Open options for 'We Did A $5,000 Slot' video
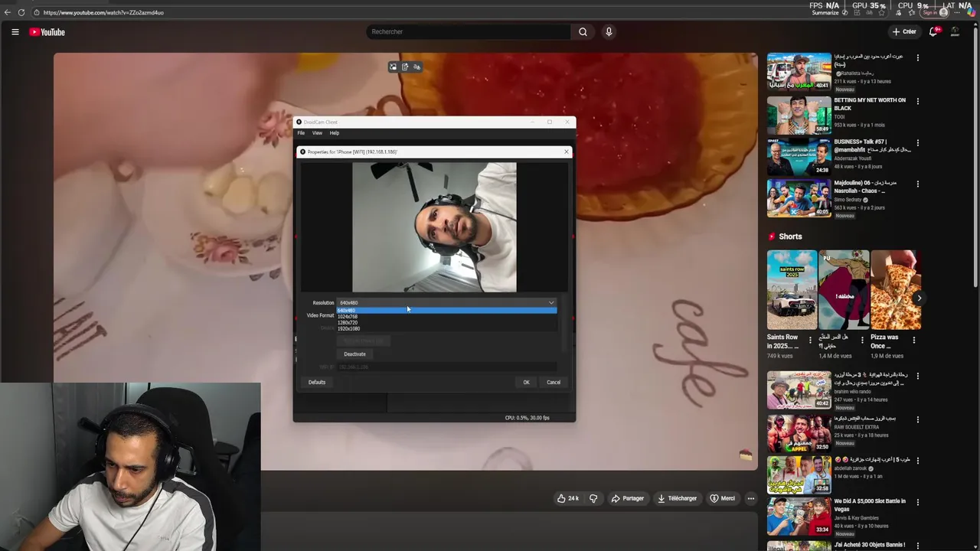Viewport: 980px width, 551px height. coord(917,501)
